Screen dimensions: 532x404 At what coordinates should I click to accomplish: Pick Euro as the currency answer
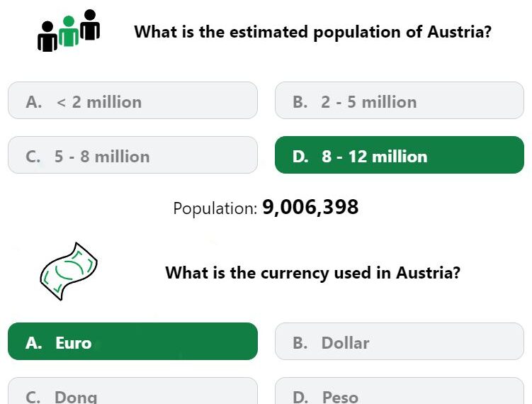(132, 342)
